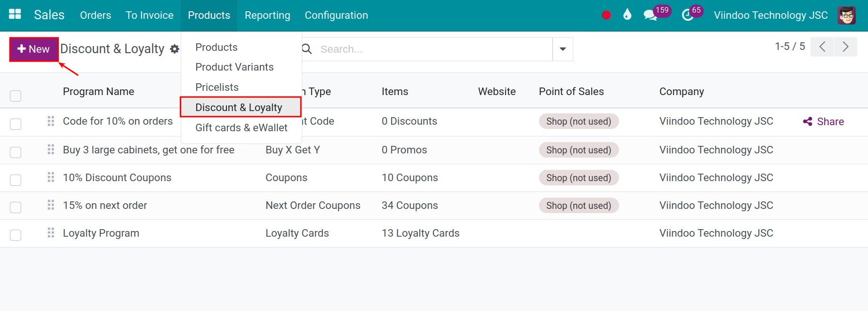Click the 0 Promos items cell
Image resolution: width=868 pixels, height=311 pixels.
(x=404, y=150)
